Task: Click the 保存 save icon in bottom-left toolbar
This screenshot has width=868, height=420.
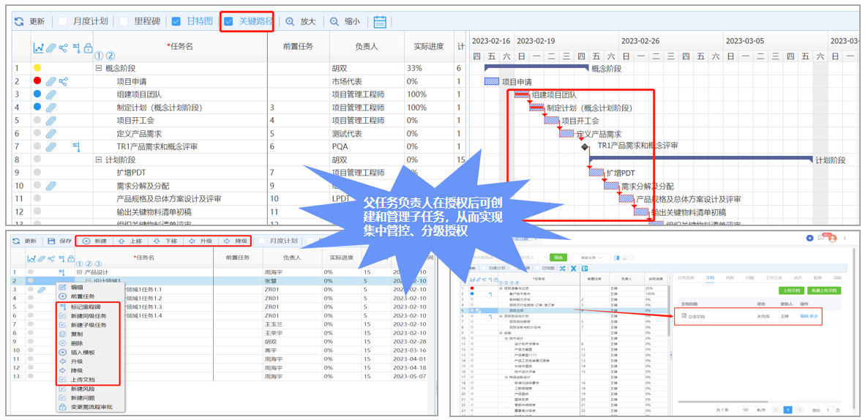Action: (x=51, y=240)
